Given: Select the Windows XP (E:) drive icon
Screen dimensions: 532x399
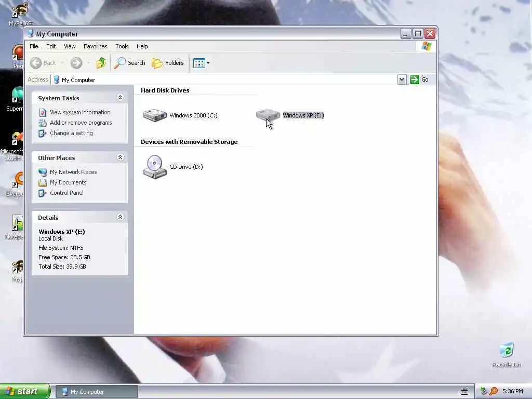Looking at the screenshot, I should (x=268, y=115).
